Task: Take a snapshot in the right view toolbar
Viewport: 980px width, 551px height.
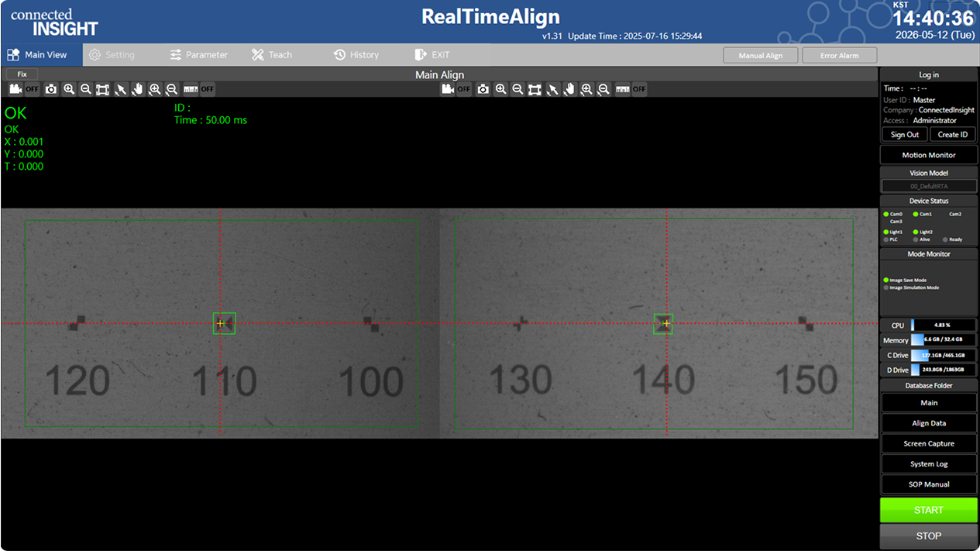Action: pyautogui.click(x=483, y=89)
